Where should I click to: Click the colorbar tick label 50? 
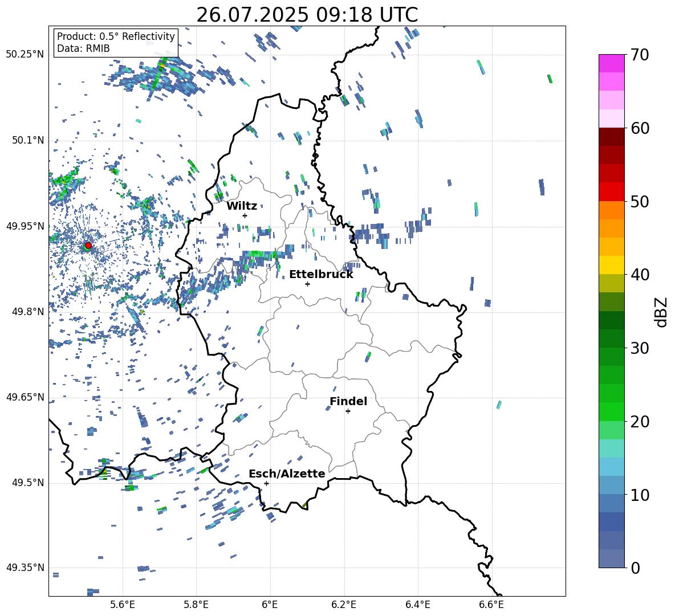tap(640, 201)
